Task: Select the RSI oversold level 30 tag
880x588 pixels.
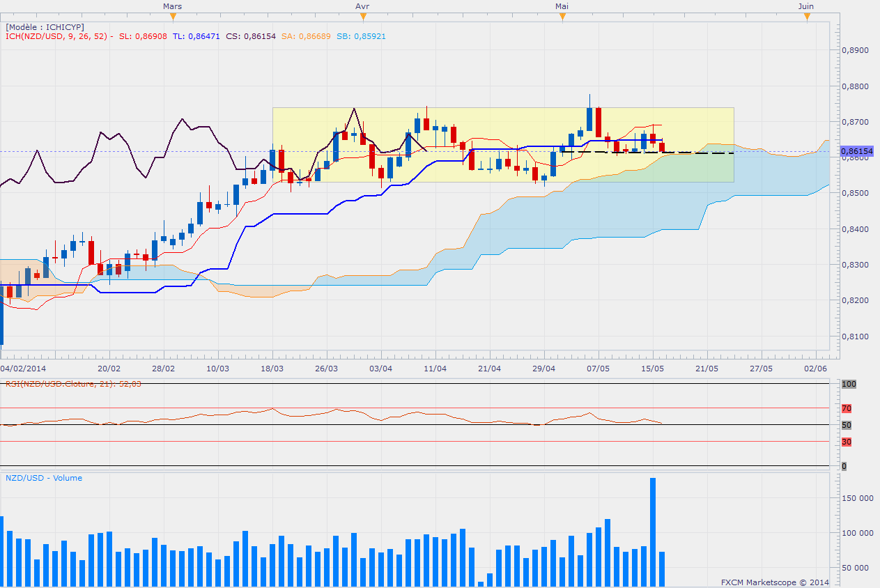Action: tap(847, 442)
